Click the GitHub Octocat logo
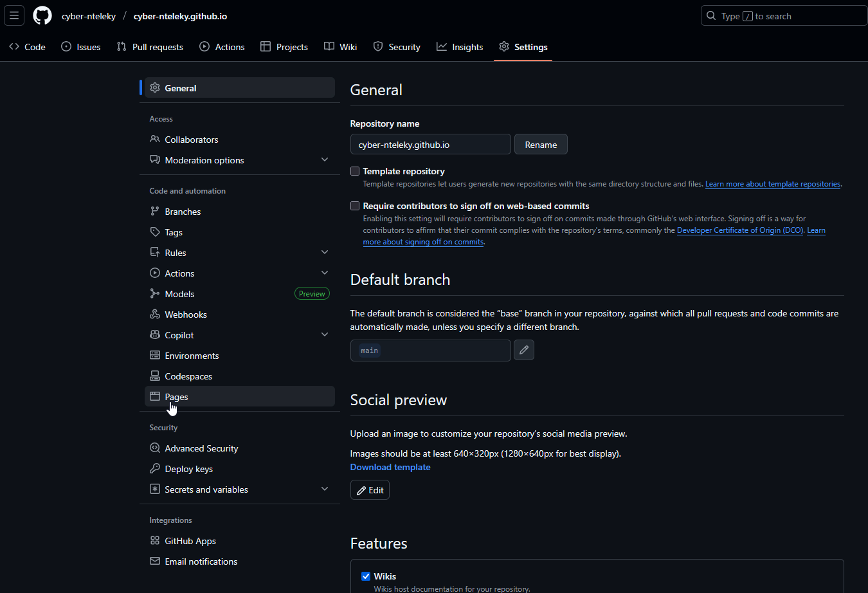 [x=42, y=15]
